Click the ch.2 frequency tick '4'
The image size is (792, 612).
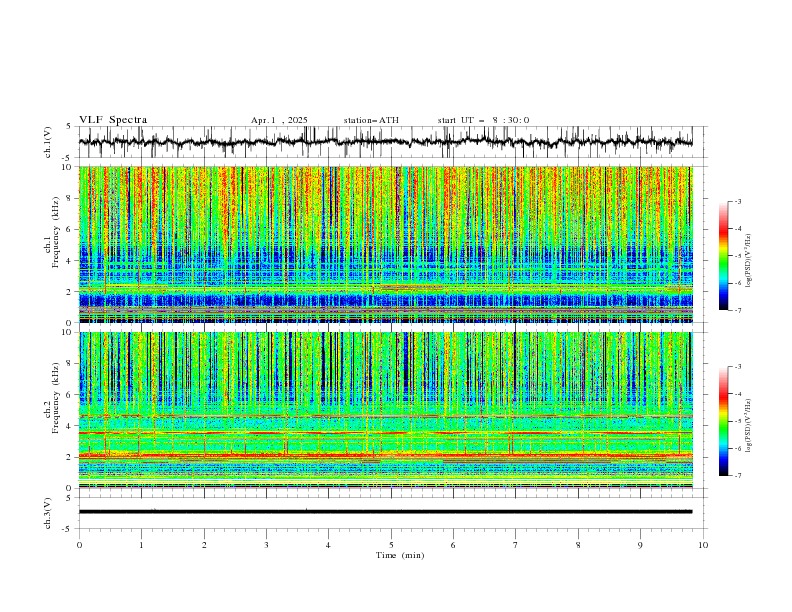click(x=70, y=426)
